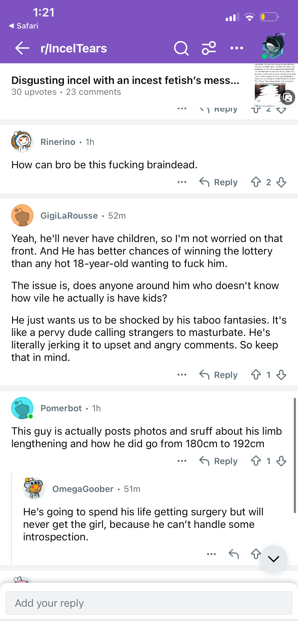Return to Safari via status bar link
This screenshot has height=644, width=298.
click(x=24, y=26)
